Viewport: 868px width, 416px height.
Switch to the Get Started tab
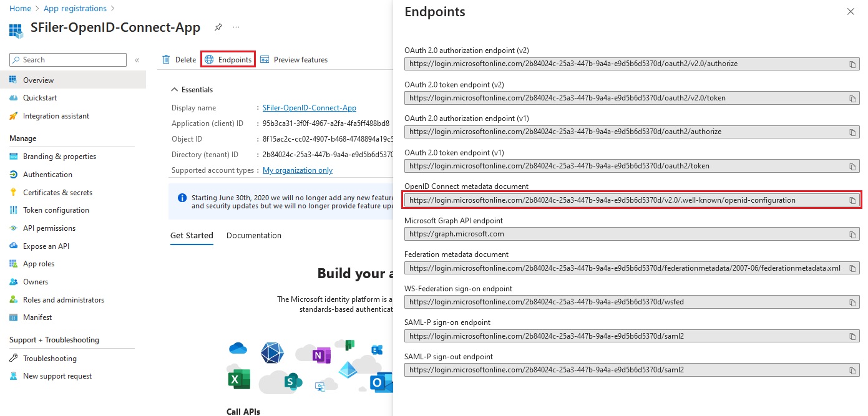tap(192, 236)
